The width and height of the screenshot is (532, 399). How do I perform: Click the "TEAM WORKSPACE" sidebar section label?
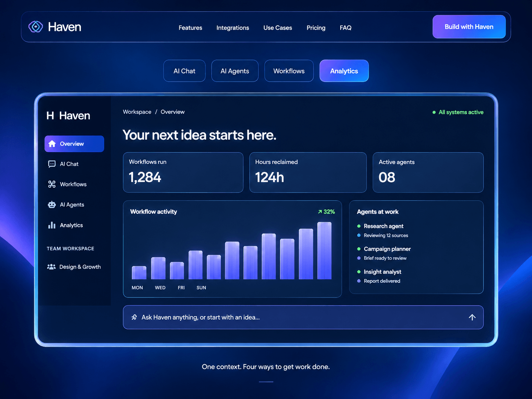click(x=71, y=249)
